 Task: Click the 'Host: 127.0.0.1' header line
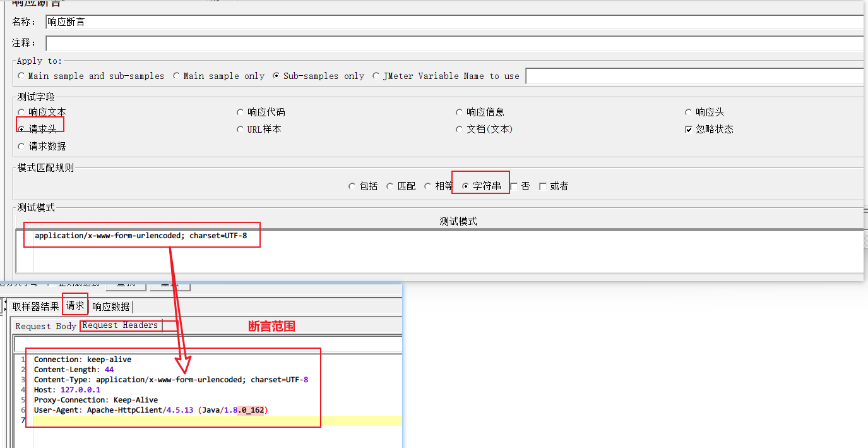click(x=67, y=390)
